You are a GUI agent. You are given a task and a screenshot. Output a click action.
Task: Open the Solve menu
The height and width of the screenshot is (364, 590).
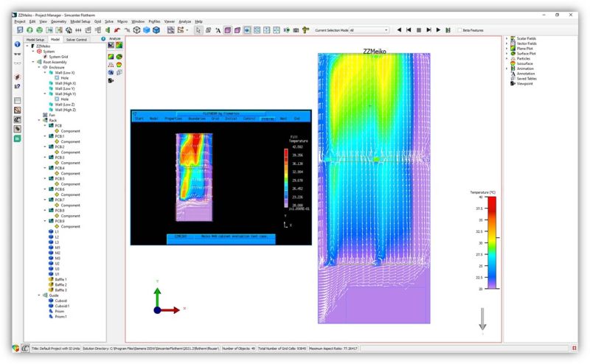click(109, 21)
